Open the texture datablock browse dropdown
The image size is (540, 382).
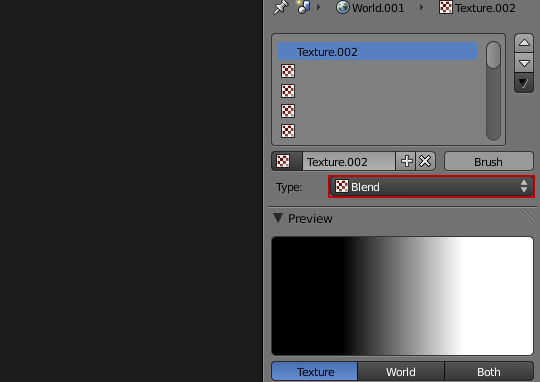pyautogui.click(x=287, y=161)
